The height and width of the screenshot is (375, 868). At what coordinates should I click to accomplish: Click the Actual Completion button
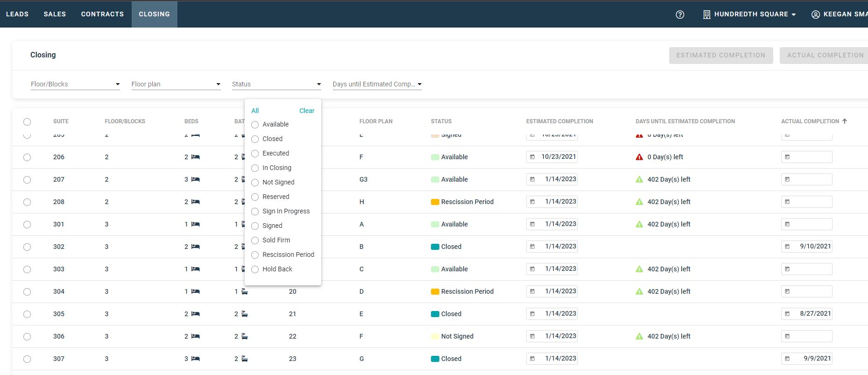pyautogui.click(x=825, y=55)
